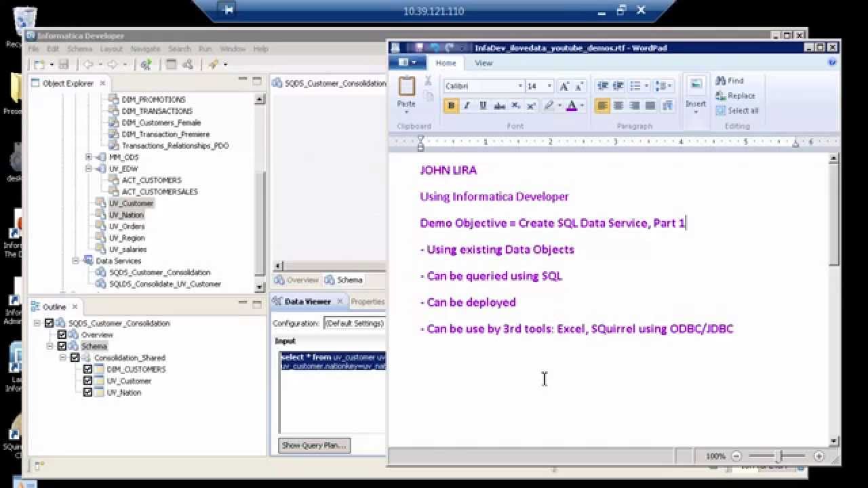This screenshot has height=488, width=868.
Task: Close the Object Explorer view tab
Action: pos(102,83)
